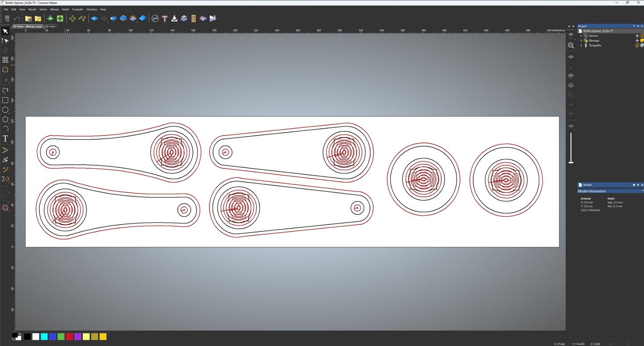Select the Rectangle drawing tool

[5, 100]
